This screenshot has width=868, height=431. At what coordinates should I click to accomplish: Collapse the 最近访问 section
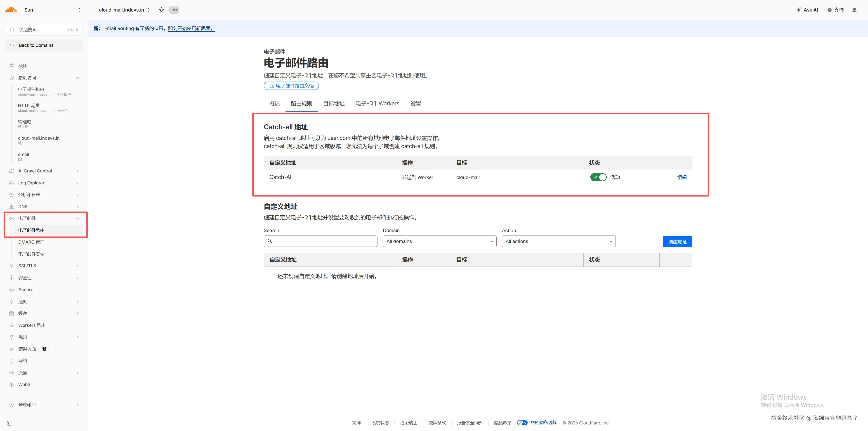(78, 78)
